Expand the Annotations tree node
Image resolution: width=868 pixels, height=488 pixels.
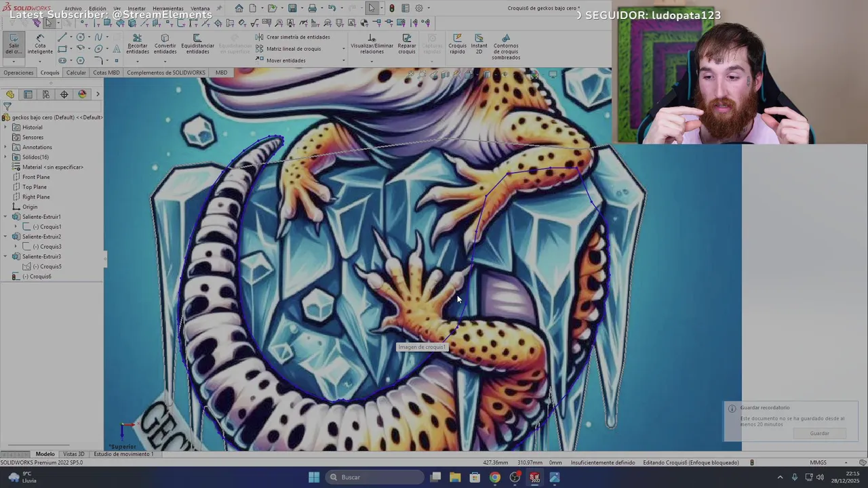coord(6,147)
